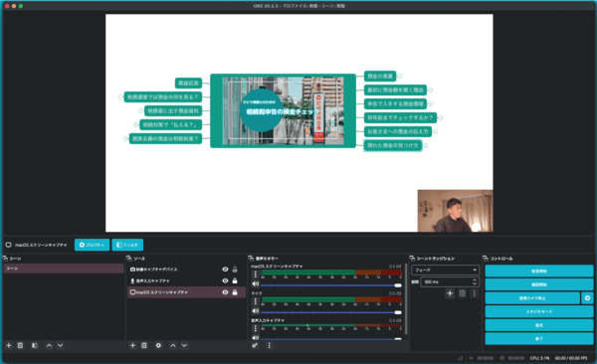The height and width of the screenshot is (364, 597).
Task: Open the プロパティ tab button above scenes
Action: [x=93, y=245]
